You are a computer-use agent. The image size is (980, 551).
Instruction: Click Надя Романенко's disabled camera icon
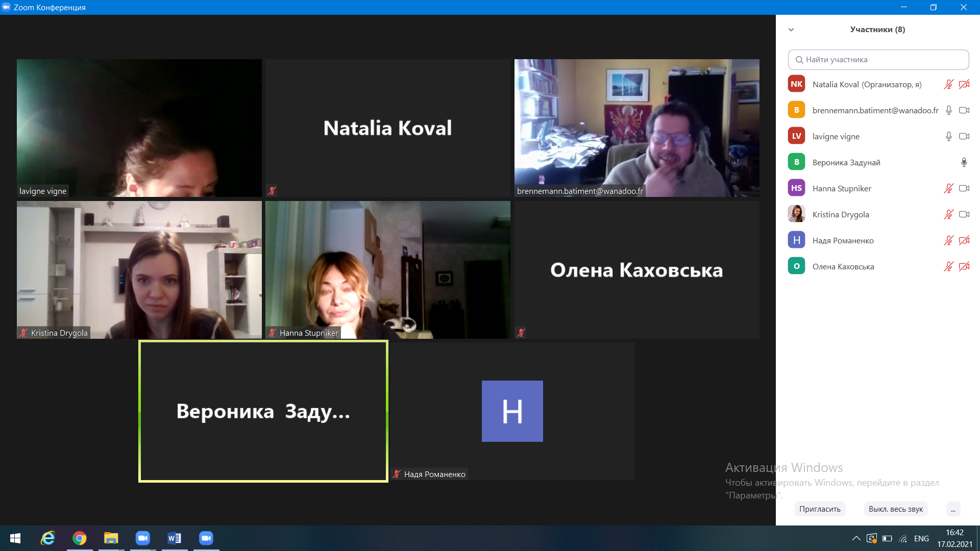click(964, 240)
